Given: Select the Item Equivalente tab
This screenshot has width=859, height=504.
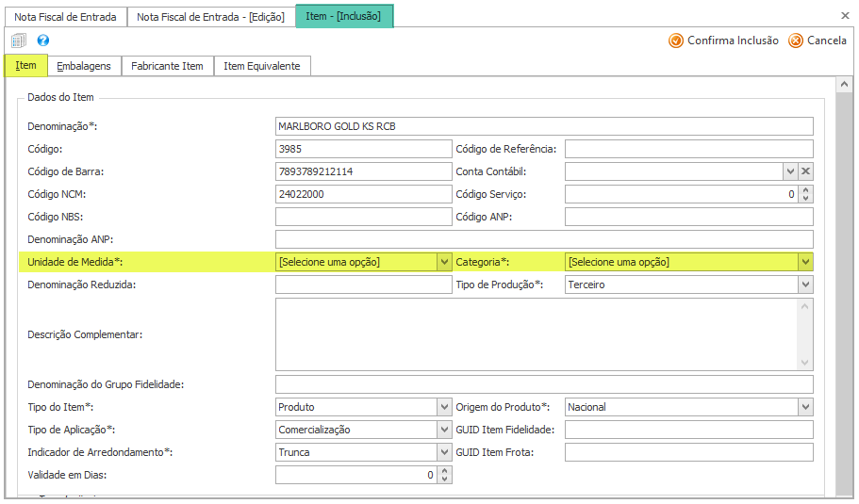Looking at the screenshot, I should click(262, 66).
